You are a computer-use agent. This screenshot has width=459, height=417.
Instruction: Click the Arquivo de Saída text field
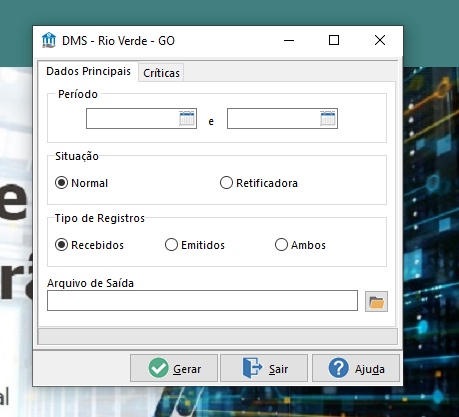(x=202, y=301)
